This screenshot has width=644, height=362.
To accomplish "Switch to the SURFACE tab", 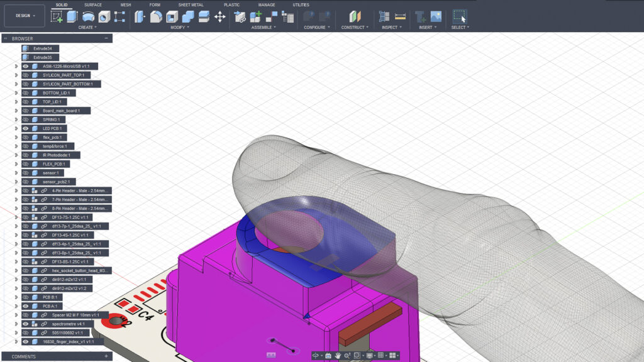I will click(93, 5).
